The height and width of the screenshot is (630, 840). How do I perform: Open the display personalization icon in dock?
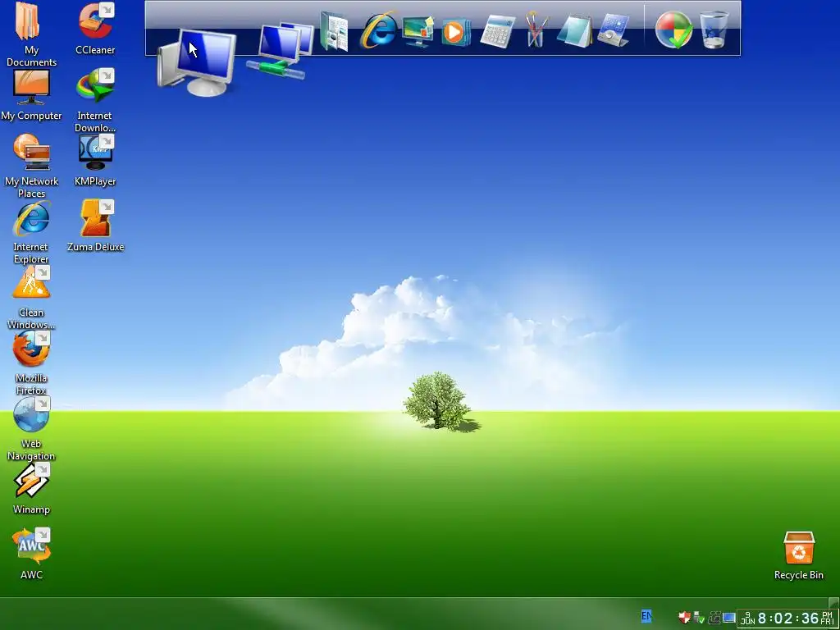(x=418, y=32)
